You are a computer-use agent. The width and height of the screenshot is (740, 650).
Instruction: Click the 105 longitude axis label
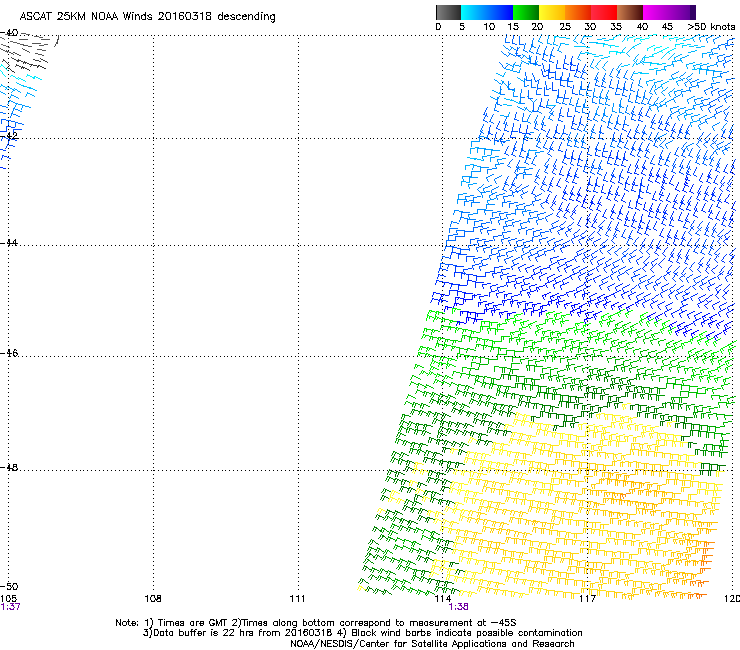coord(8,598)
